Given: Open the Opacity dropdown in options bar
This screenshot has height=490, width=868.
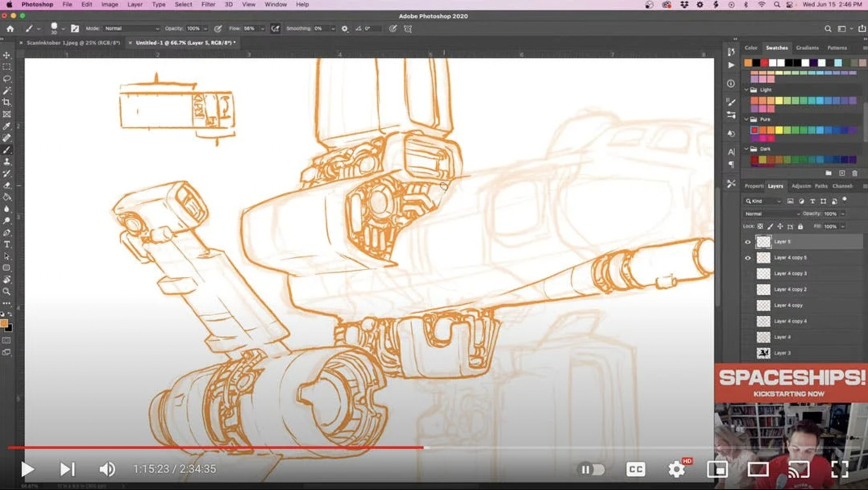Looking at the screenshot, I should (x=205, y=29).
